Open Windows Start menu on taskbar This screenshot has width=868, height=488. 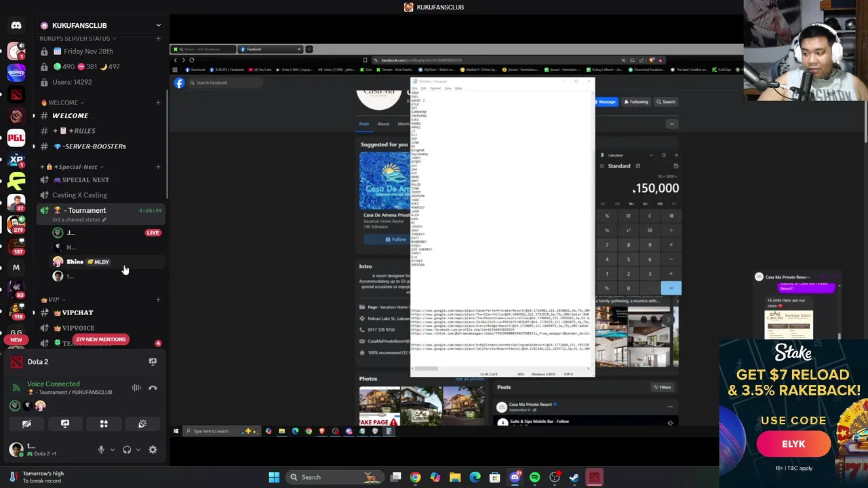pyautogui.click(x=274, y=477)
